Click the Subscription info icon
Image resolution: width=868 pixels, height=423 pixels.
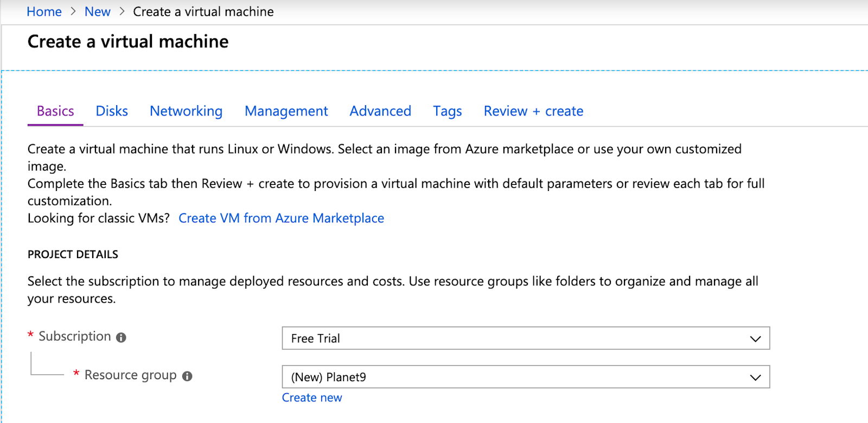click(121, 337)
